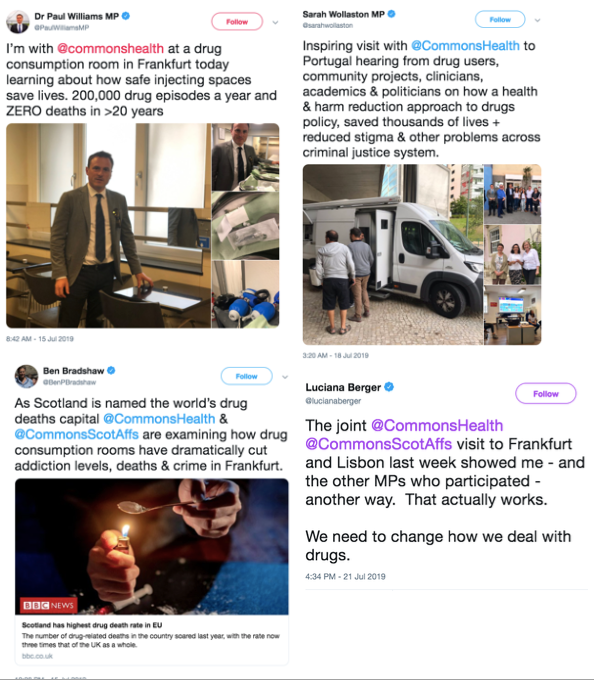Image resolution: width=594 pixels, height=680 pixels.
Task: Follow Luciana Berger
Action: coord(545,394)
